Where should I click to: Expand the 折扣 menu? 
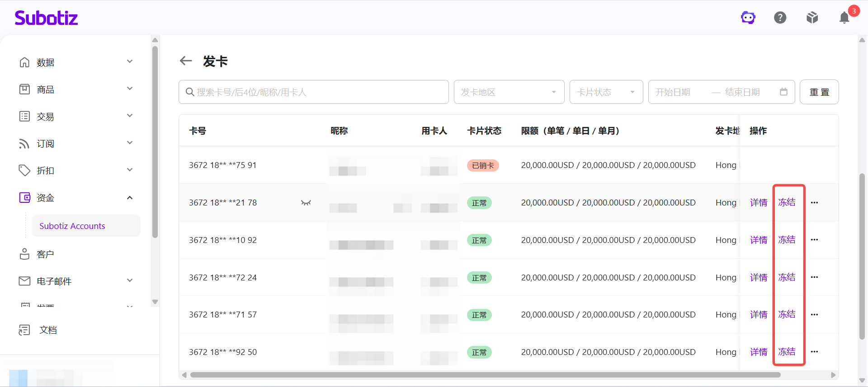point(130,170)
